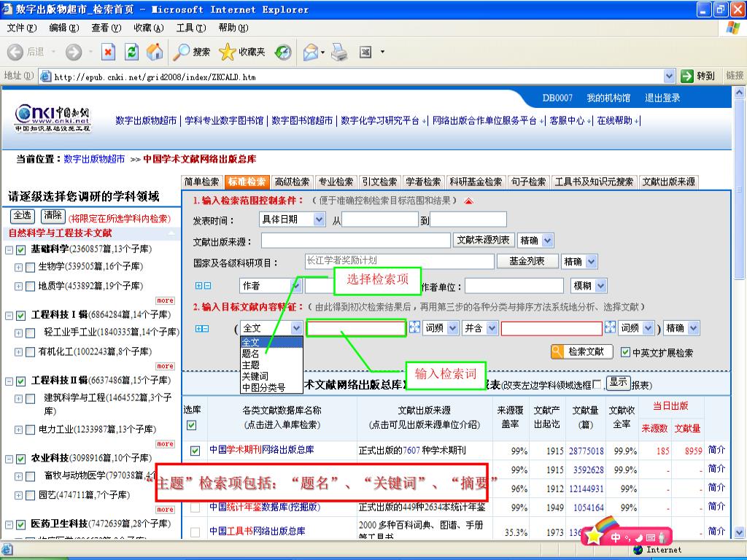The height and width of the screenshot is (560, 747).
Task: Open the History clock icon
Action: click(x=284, y=52)
